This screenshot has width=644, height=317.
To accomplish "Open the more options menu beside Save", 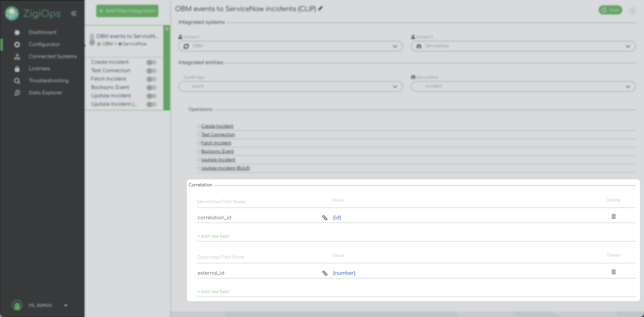I will [632, 11].
